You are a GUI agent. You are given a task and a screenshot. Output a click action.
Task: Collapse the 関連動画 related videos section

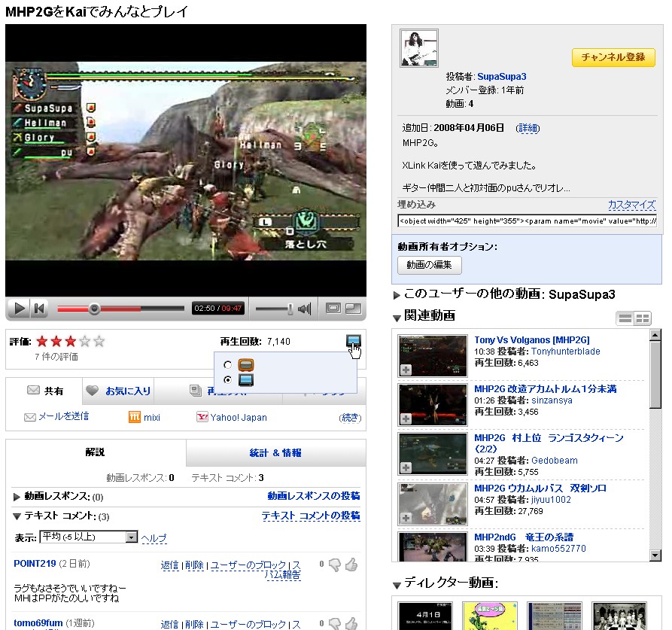click(397, 318)
